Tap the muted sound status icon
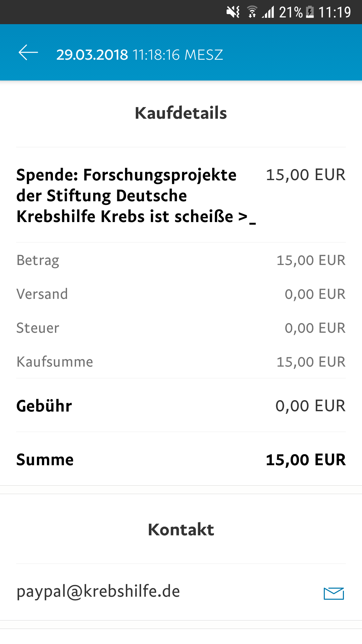 (x=233, y=12)
